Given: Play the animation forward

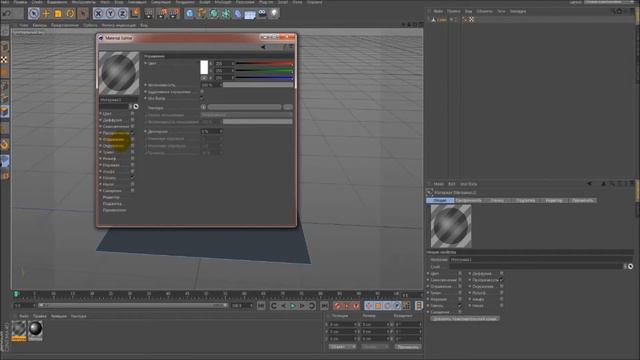Looking at the screenshot, I should [293, 305].
